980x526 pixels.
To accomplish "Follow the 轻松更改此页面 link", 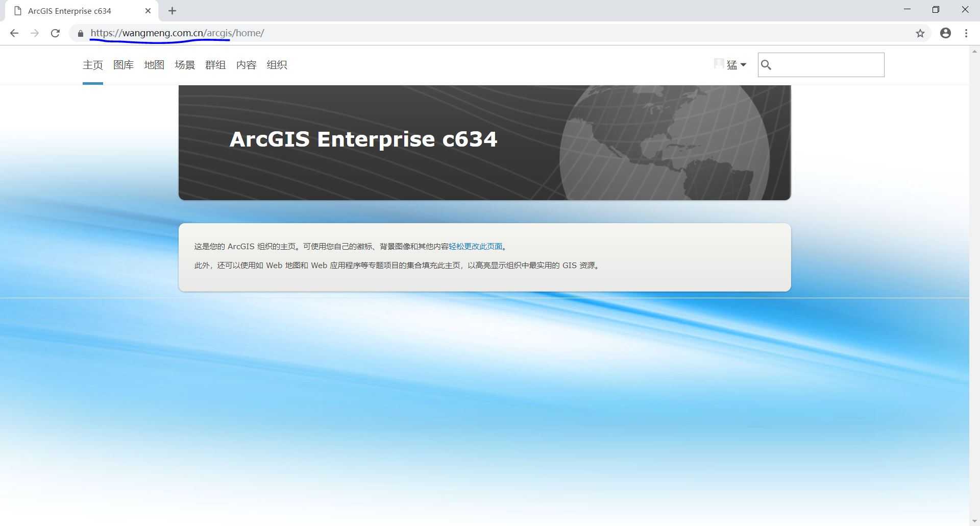I will [476, 247].
